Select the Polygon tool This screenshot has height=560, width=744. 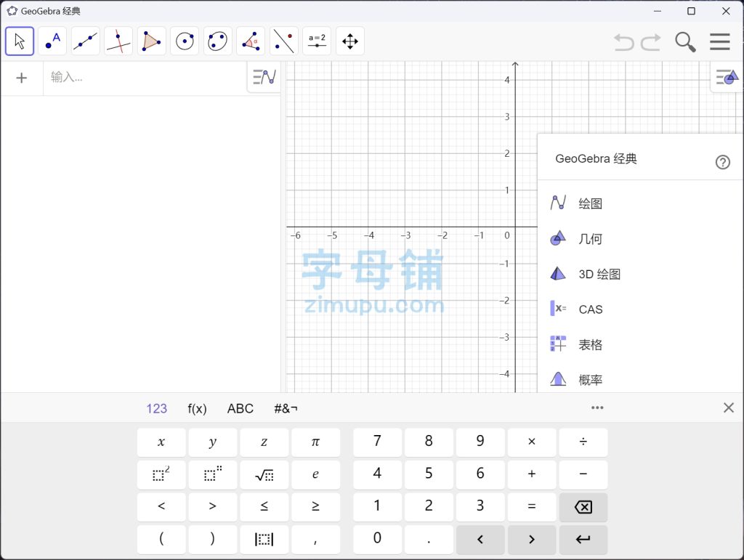point(151,41)
